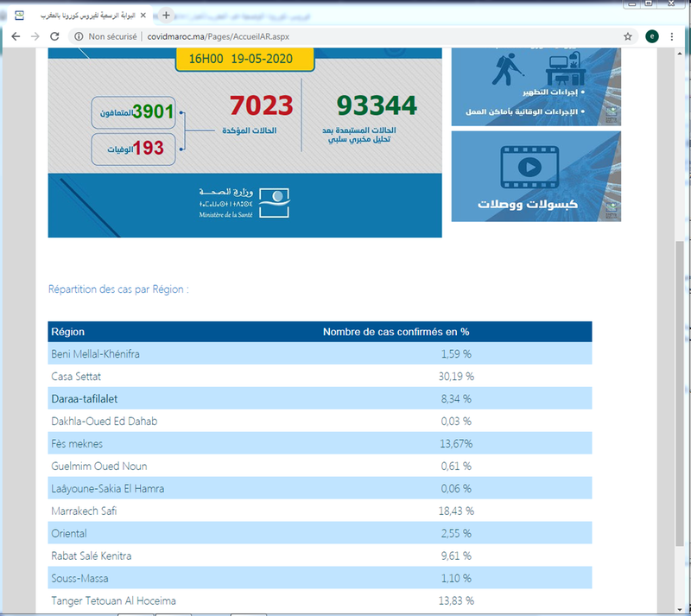Open Chrome's three-dot menu
691x616 pixels.
[672, 36]
